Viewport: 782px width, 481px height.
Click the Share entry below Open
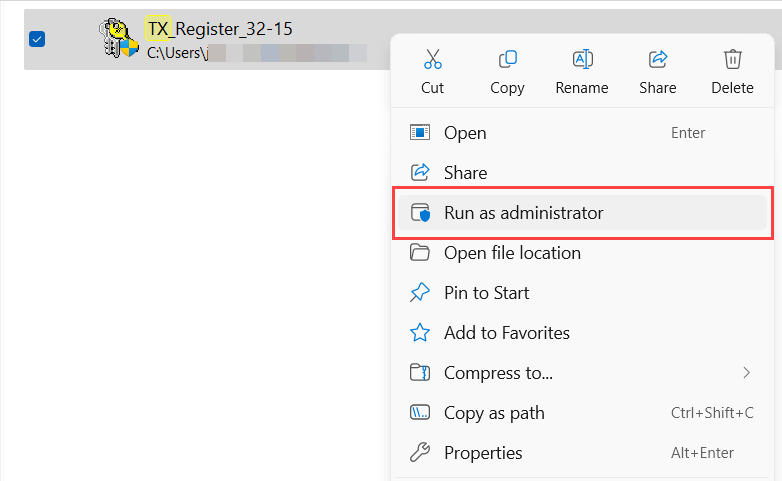pyautogui.click(x=465, y=173)
